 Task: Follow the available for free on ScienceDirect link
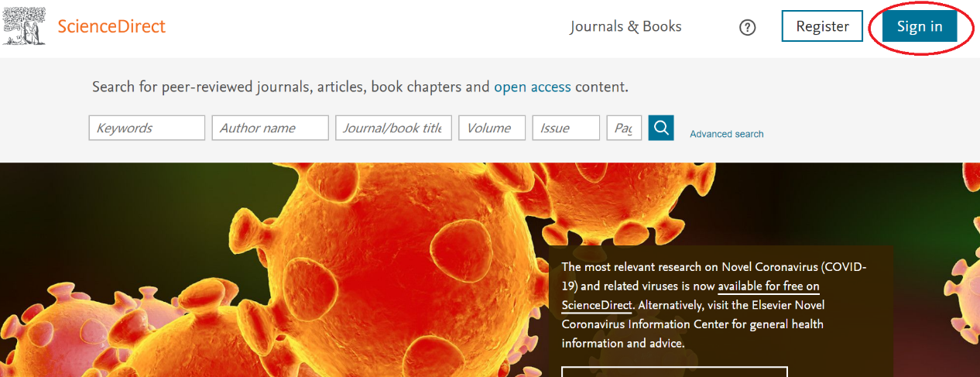tap(768, 286)
